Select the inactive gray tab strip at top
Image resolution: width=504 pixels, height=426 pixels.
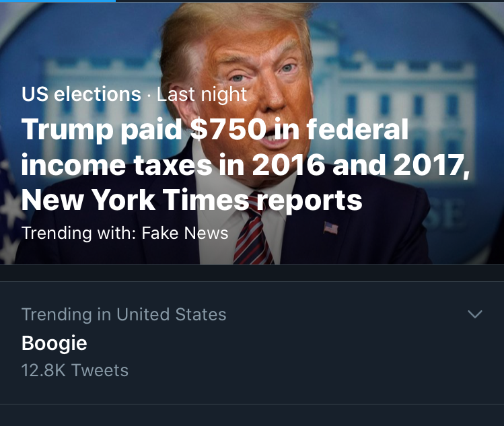tap(310, 1)
